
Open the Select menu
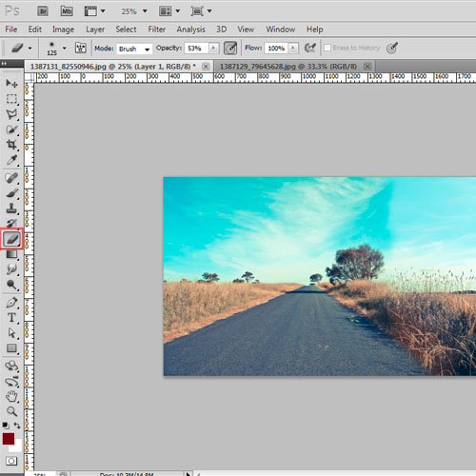pyautogui.click(x=126, y=30)
